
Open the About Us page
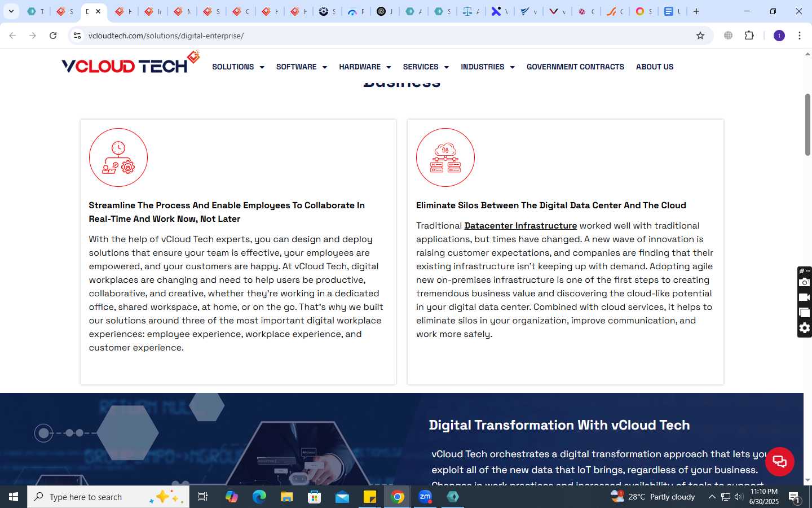click(655, 67)
